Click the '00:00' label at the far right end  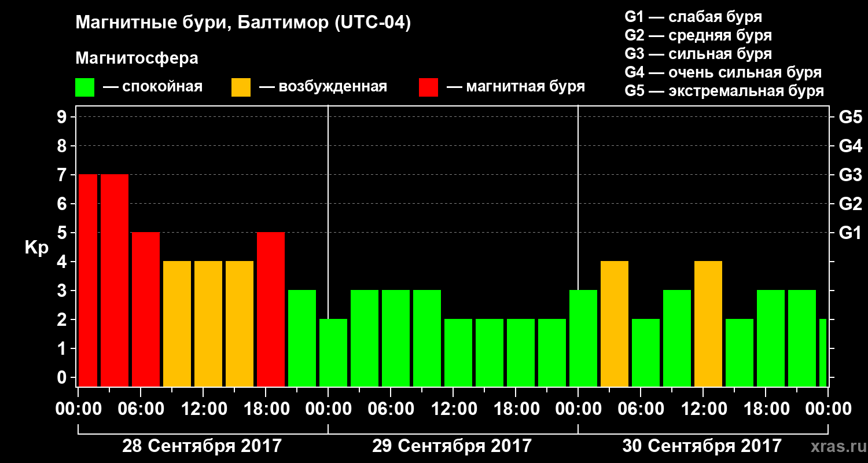829,409
